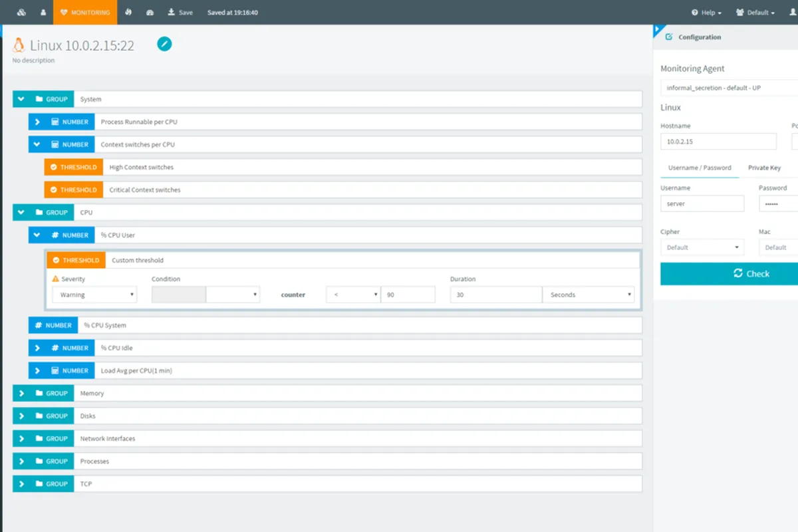Click the Duration field containing 30
This screenshot has width=798, height=532.
(496, 295)
